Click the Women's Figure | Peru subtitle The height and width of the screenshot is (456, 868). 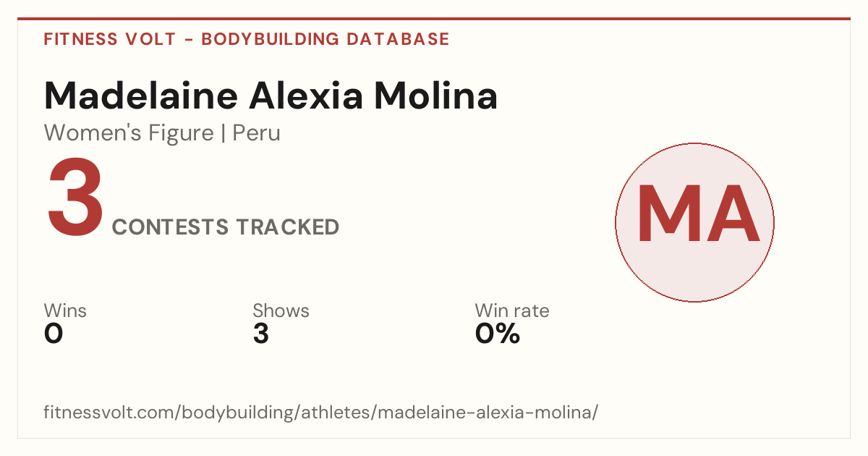click(162, 133)
